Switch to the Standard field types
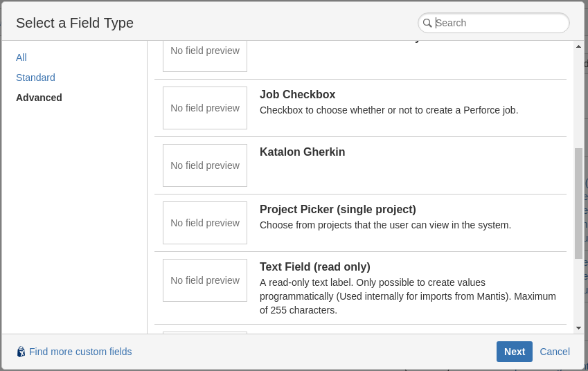This screenshot has width=588, height=371. pos(35,78)
